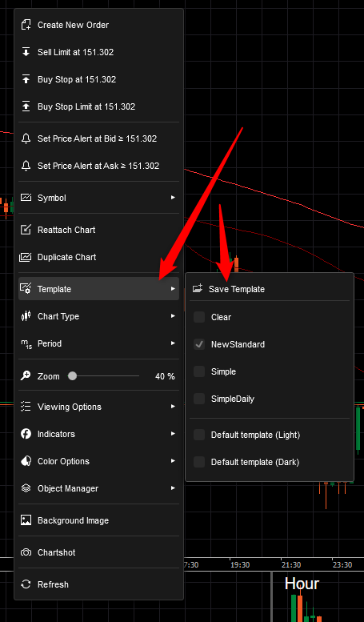Check the Clear template checkbox
This screenshot has width=364, height=622.
[199, 317]
